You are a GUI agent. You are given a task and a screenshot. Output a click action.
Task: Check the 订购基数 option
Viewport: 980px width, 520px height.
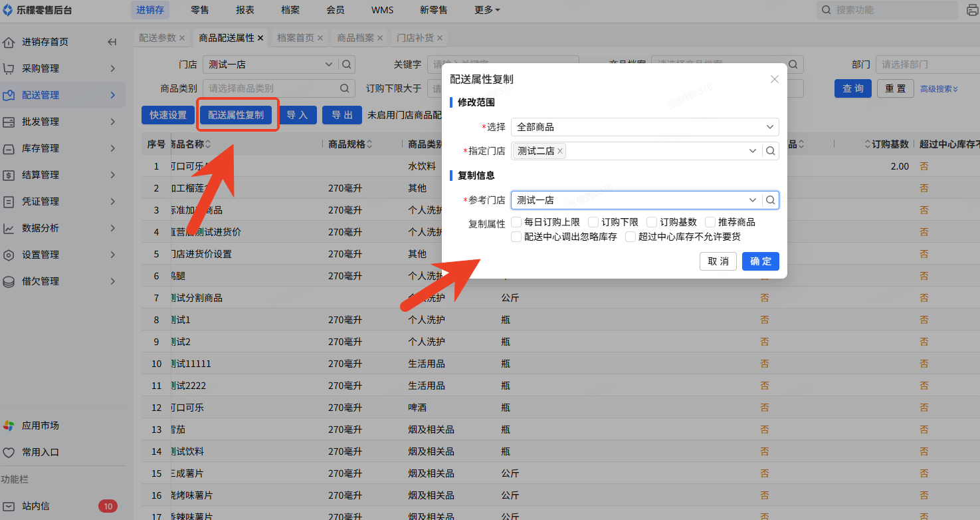coord(652,222)
